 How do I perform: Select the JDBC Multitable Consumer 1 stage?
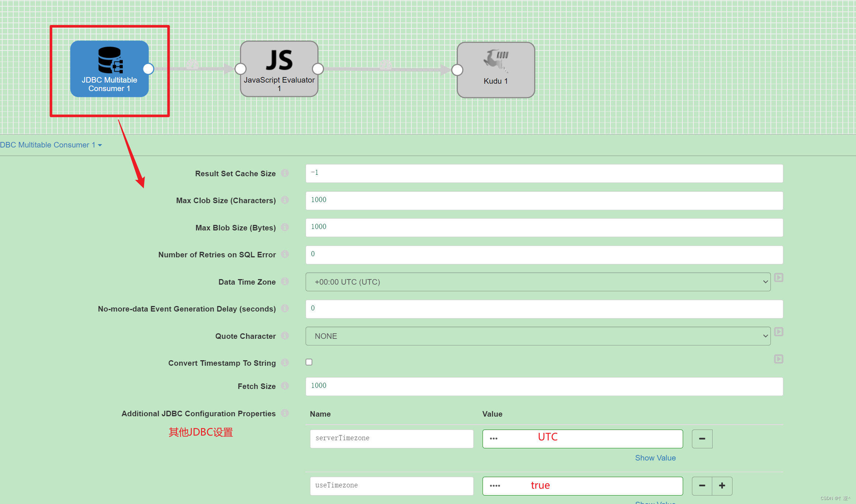pos(109,69)
